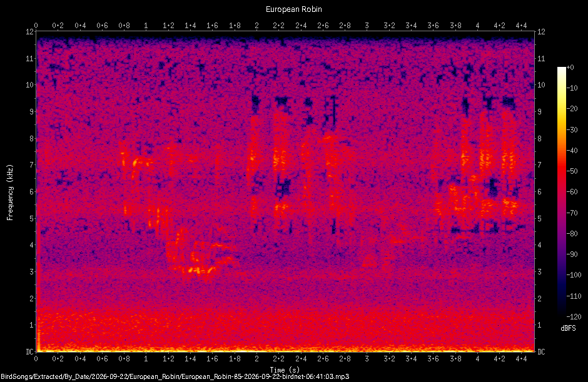Screen dimensions: 588x382
Task: Select the "+0" colorbar value
Action: 570,68
